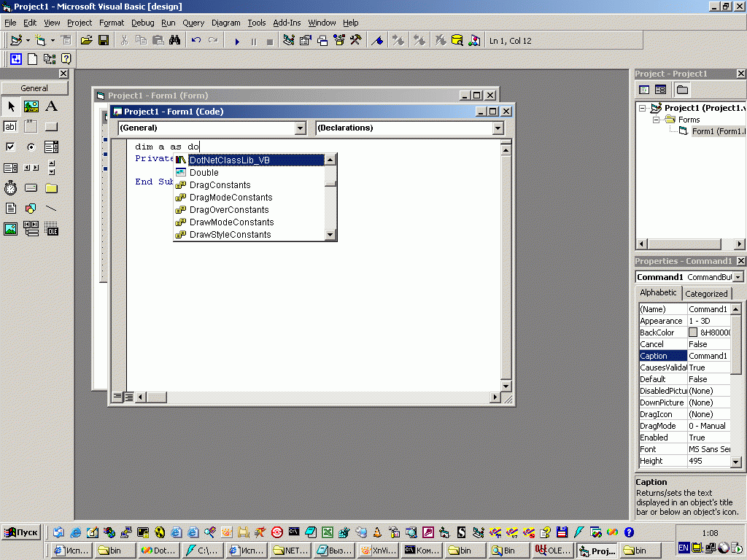The image size is (747, 560).
Task: Start the program with the Run arrow
Action: 237,42
